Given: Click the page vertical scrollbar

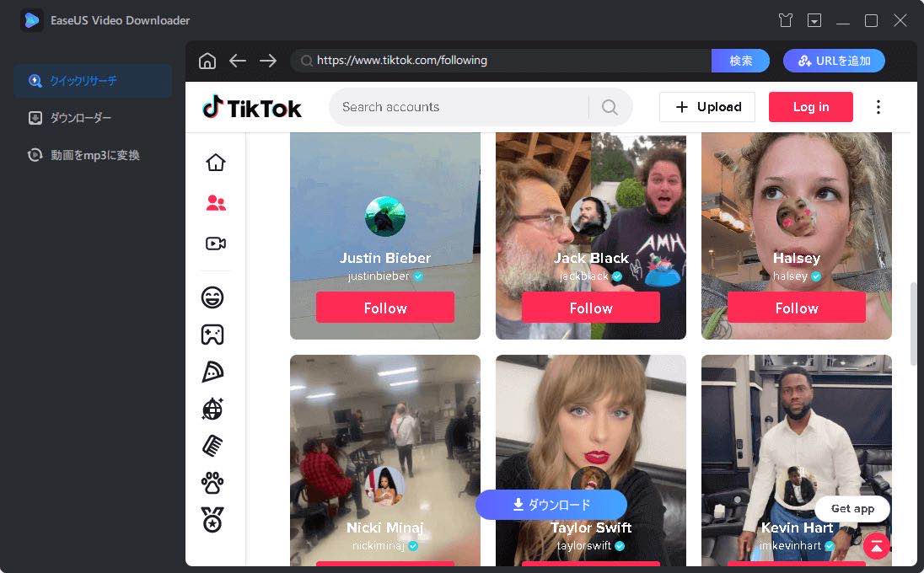Looking at the screenshot, I should click(x=914, y=324).
